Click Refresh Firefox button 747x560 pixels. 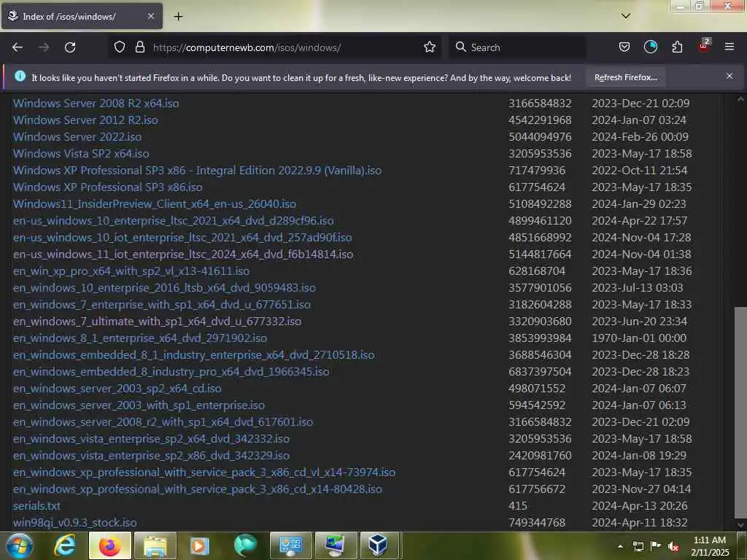click(625, 77)
